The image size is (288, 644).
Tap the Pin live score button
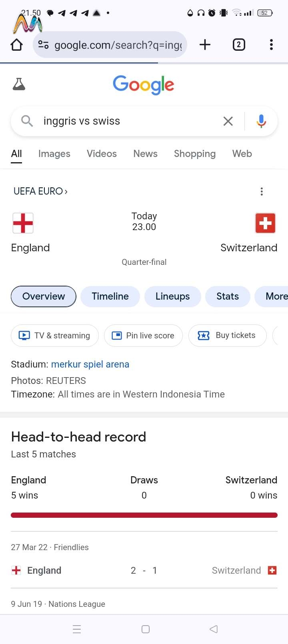click(143, 336)
